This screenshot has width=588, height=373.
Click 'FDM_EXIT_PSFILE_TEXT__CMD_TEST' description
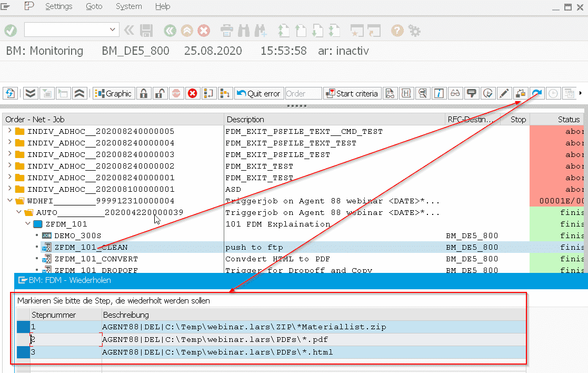[x=304, y=131]
